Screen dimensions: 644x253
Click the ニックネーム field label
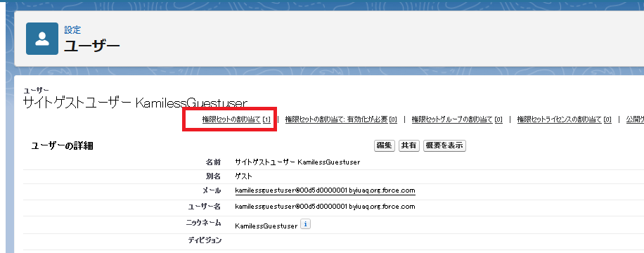[x=203, y=223]
